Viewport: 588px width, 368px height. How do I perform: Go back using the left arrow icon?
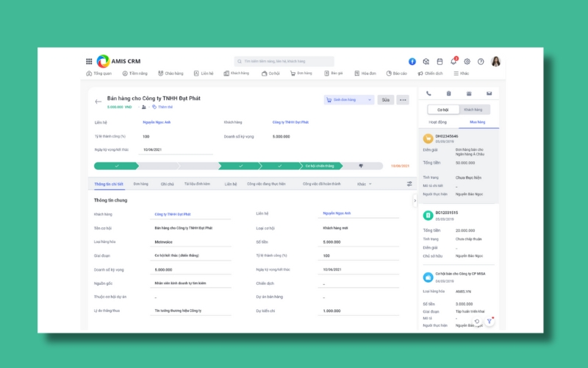pyautogui.click(x=98, y=102)
